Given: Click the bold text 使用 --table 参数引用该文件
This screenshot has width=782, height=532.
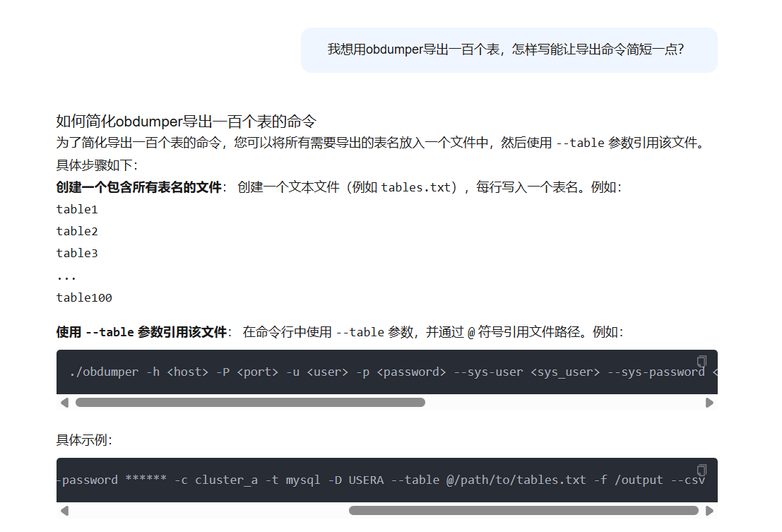Looking at the screenshot, I should point(141,332).
